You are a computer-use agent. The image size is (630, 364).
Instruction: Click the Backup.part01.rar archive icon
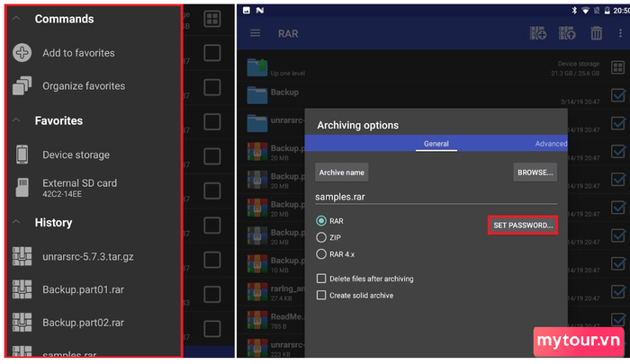22,289
